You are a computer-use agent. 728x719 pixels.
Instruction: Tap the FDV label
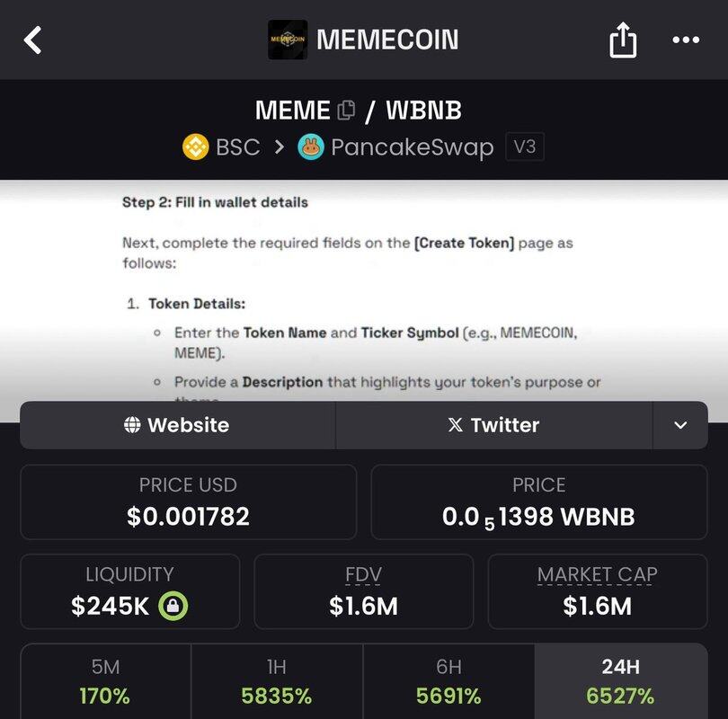pos(363,575)
